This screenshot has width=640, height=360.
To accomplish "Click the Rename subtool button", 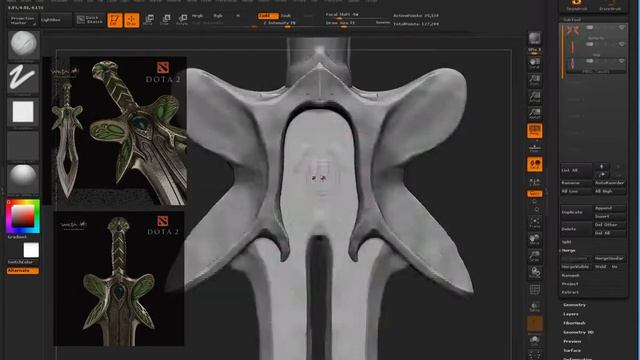I will pyautogui.click(x=576, y=183).
